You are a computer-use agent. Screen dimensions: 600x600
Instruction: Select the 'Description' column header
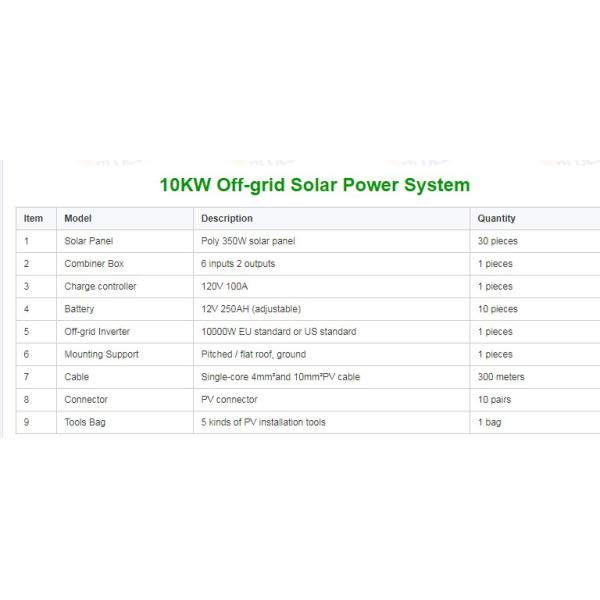click(227, 218)
